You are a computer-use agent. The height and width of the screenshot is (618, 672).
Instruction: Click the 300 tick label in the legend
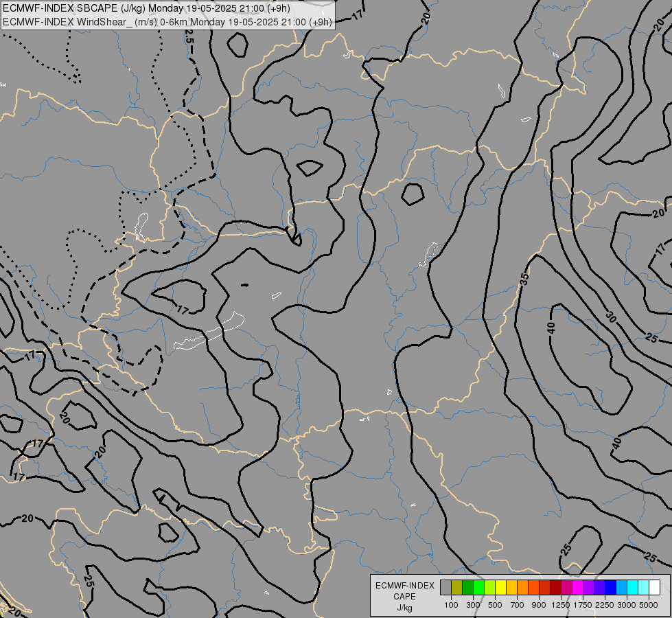tap(473, 605)
